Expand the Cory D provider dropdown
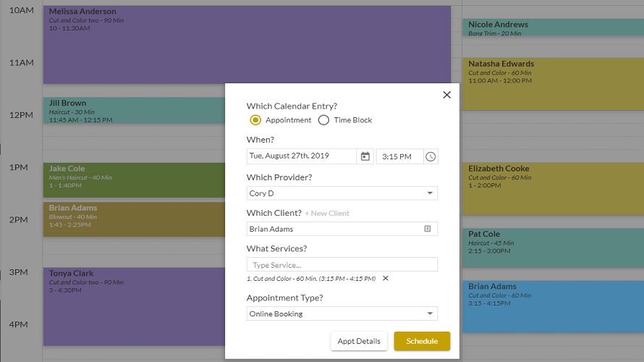Viewport: 644px width, 362px height. click(342, 193)
